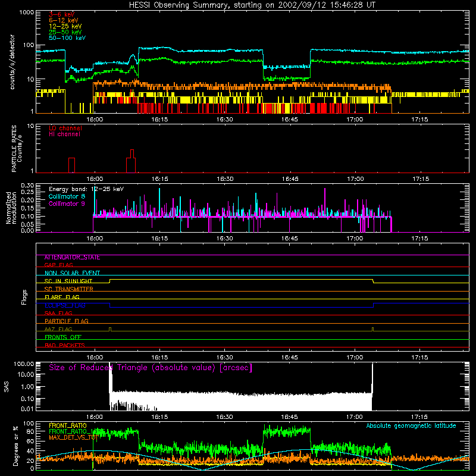Click the 0.01 tick on SAS axis
The width and height of the screenshot is (476, 476).
27,409
